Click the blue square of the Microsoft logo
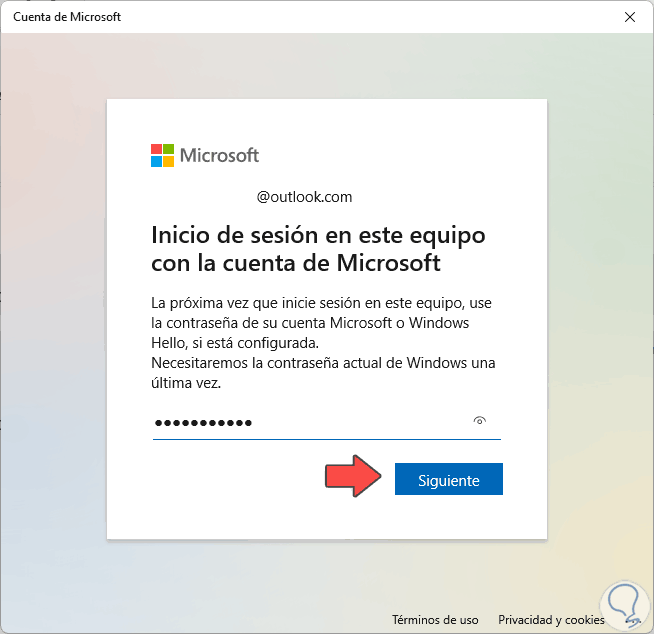The image size is (654, 634). pos(156,161)
